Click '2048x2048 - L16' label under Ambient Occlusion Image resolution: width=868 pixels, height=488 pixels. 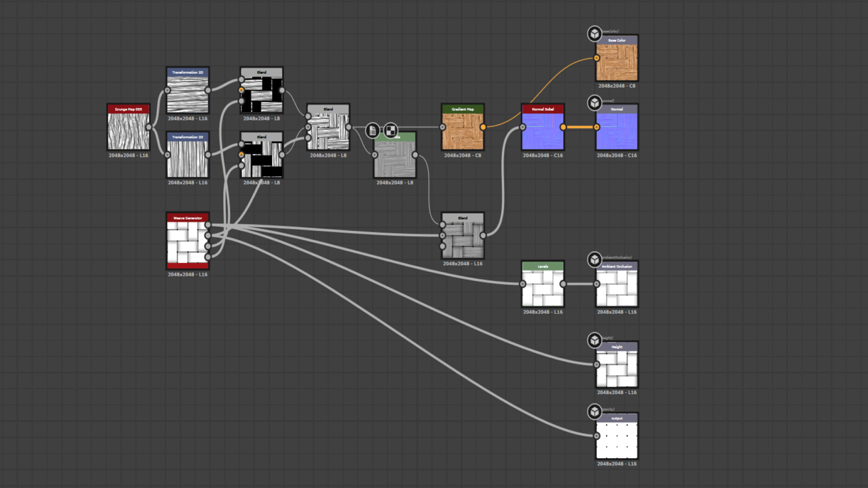coord(617,312)
